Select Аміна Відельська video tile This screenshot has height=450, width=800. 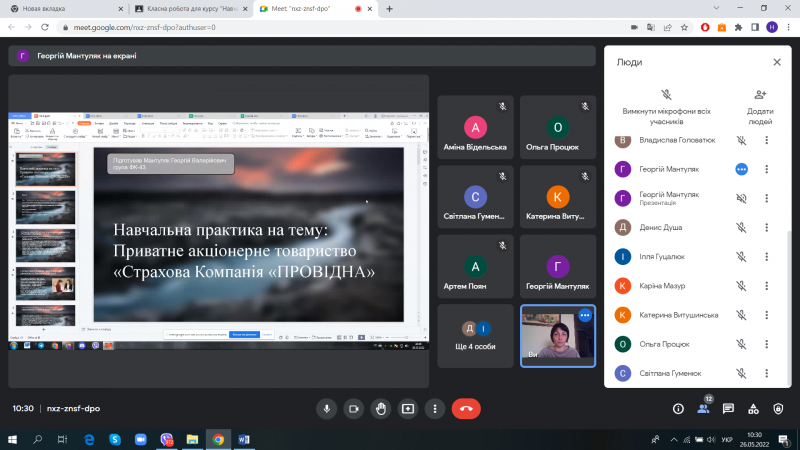(475, 127)
